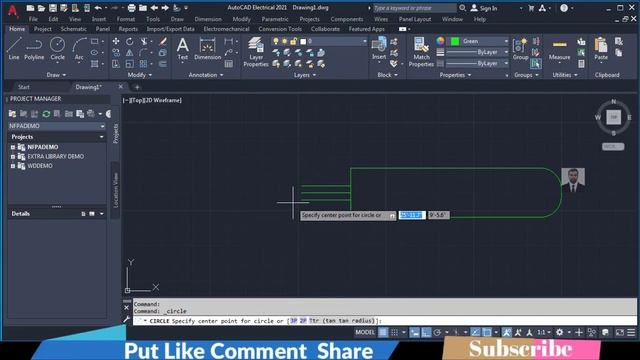Click the Dimension tool

click(207, 49)
